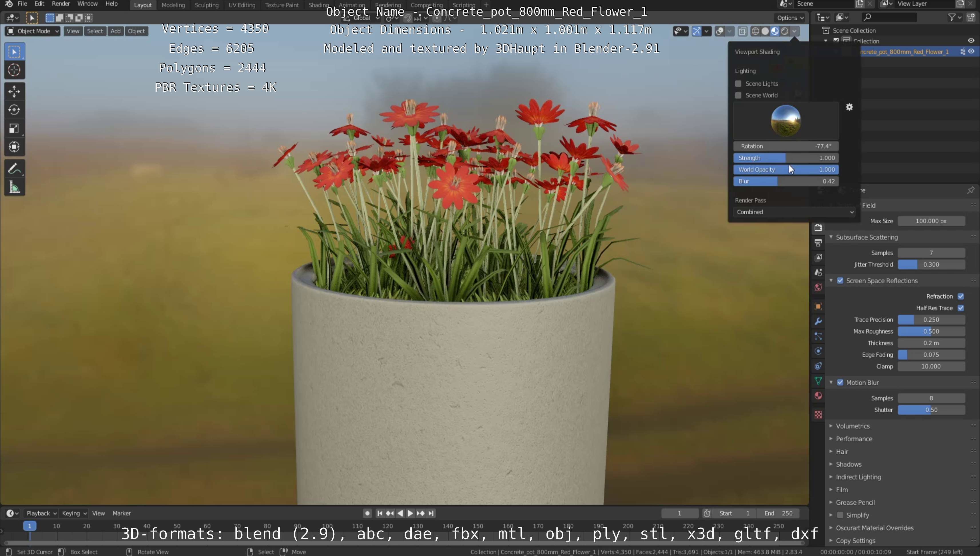The image size is (980, 556).
Task: Uncheck Refraction option
Action: [961, 296]
